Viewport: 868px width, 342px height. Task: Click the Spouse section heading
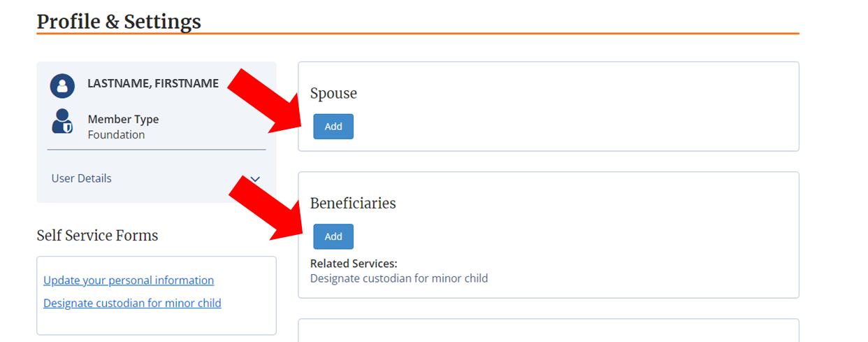click(x=333, y=94)
